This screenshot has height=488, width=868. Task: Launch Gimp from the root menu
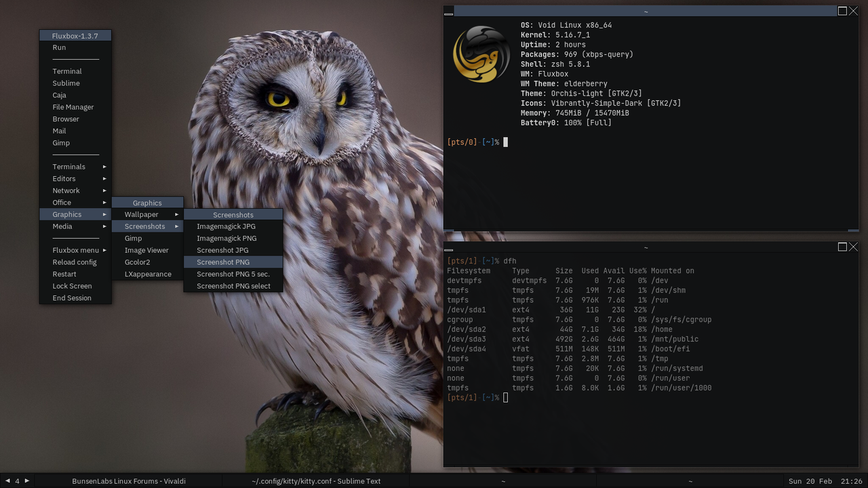click(75, 143)
